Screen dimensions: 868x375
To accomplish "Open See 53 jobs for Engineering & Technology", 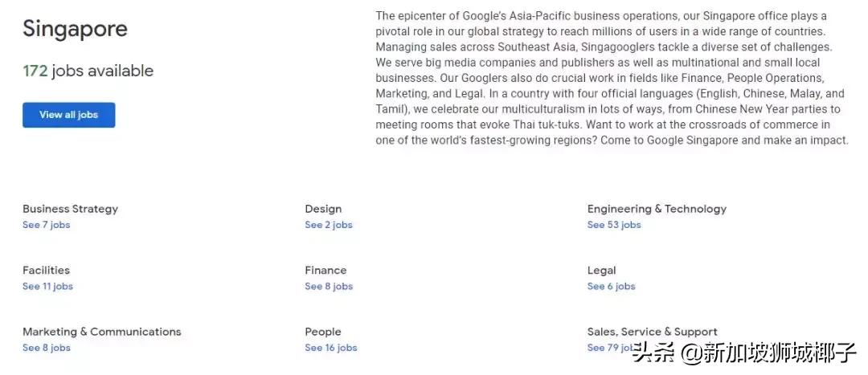I will pos(614,225).
